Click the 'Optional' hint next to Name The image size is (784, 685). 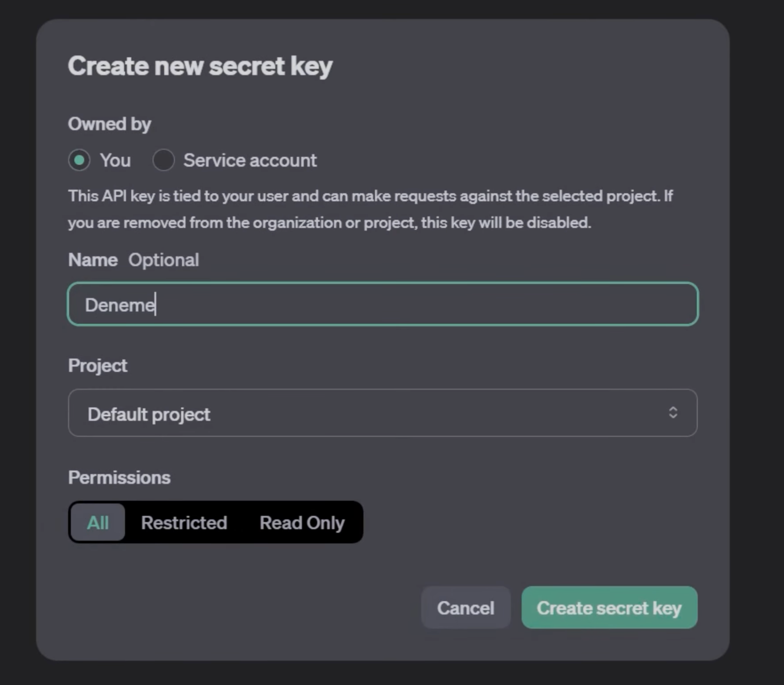164,260
